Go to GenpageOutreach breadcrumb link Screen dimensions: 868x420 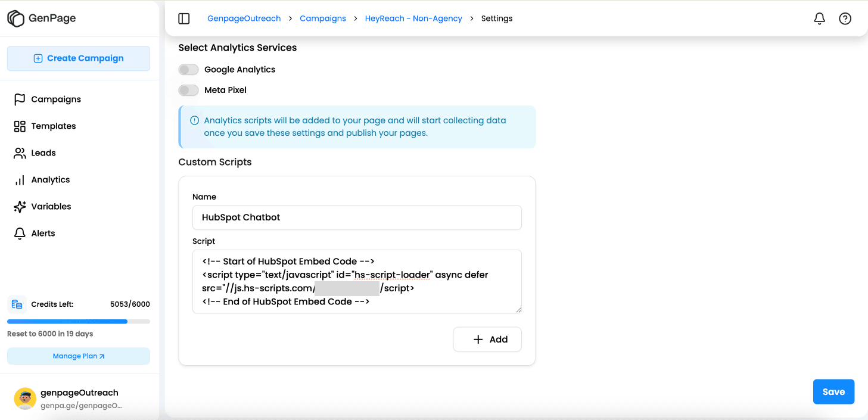pyautogui.click(x=244, y=18)
